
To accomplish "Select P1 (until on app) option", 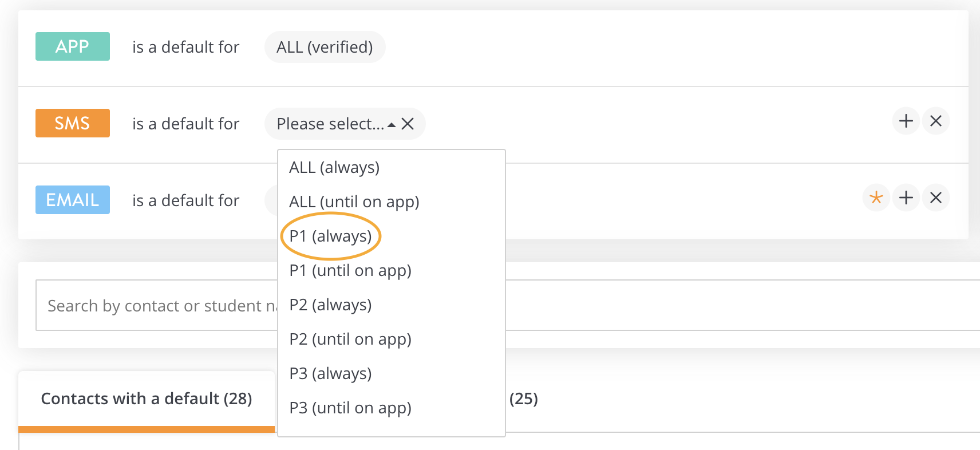I will click(350, 270).
